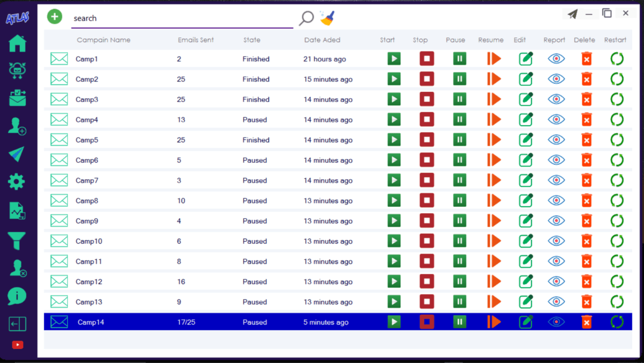Click the remove contact sidebar icon
Image resolution: width=644 pixels, height=363 pixels.
17,267
